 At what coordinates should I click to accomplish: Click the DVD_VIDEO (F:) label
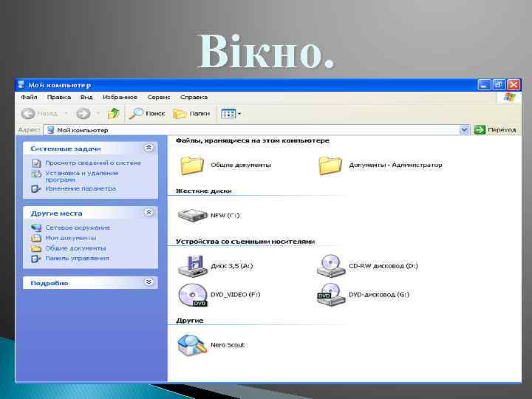click(236, 295)
